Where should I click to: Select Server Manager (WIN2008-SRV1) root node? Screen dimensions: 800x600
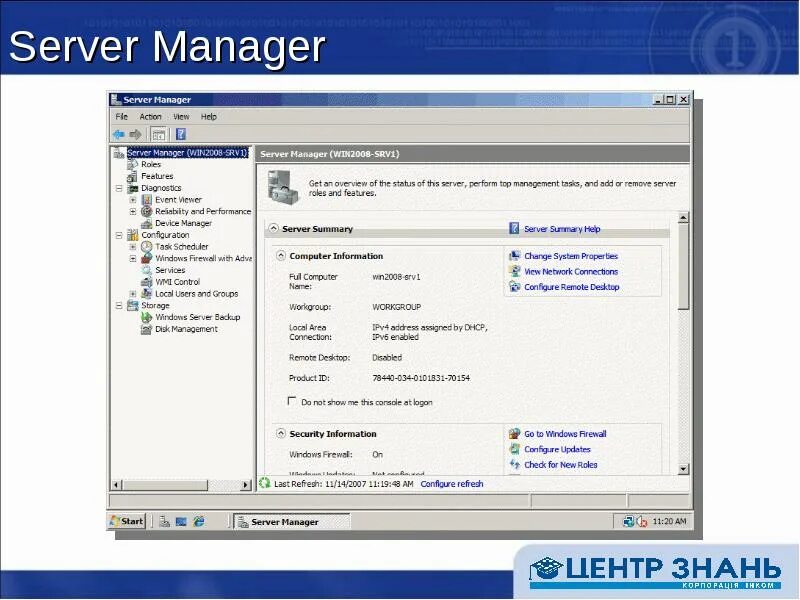coord(187,153)
